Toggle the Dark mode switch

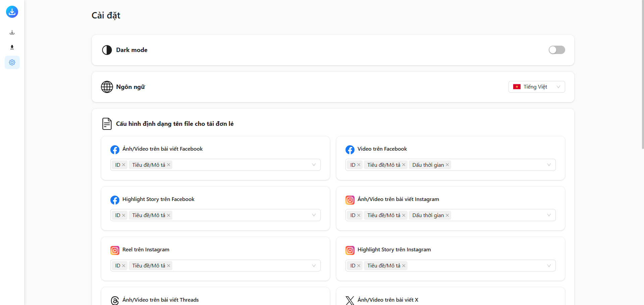(557, 50)
